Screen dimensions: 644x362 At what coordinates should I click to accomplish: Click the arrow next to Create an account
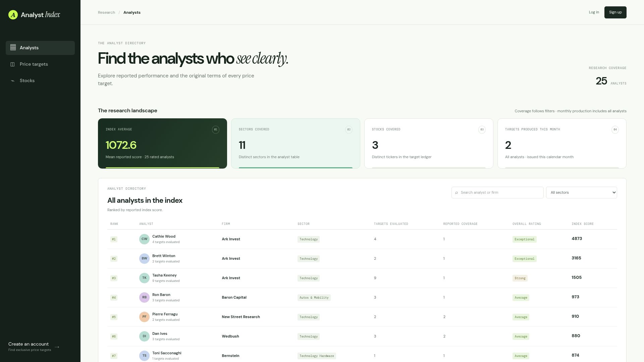point(57,347)
